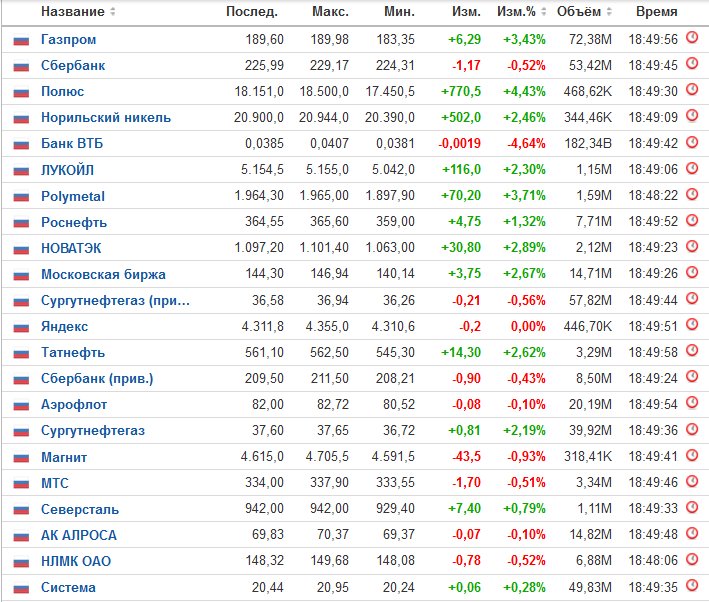Open the Аэрофлот stock link
Viewport: 709px width, 602px height.
coord(74,404)
